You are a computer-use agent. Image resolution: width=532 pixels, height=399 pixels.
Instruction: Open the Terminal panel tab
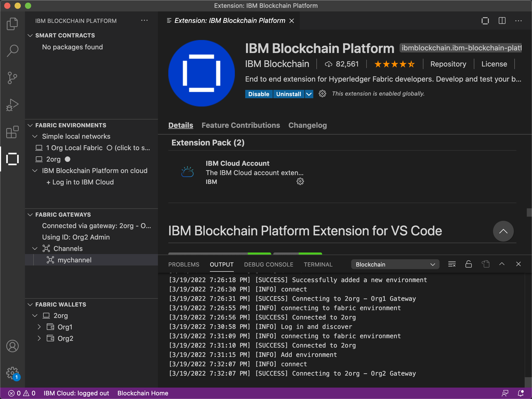click(x=318, y=264)
